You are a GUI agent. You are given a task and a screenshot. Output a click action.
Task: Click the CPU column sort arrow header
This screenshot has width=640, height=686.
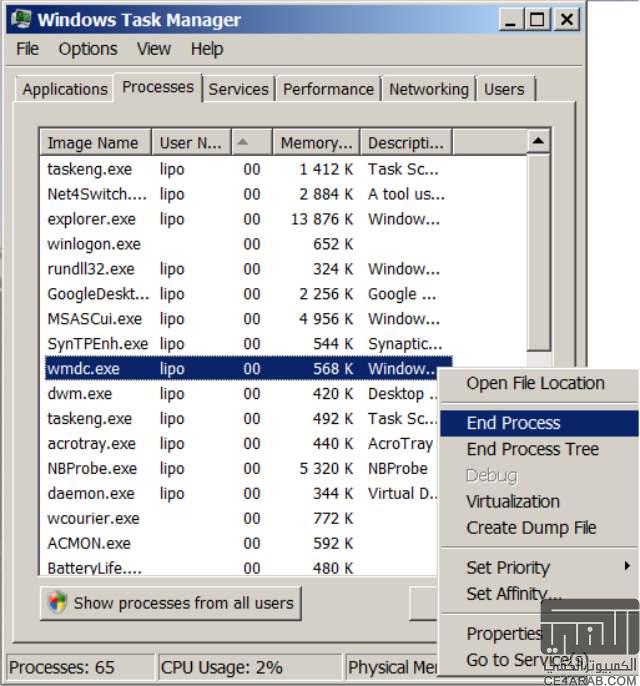point(252,143)
